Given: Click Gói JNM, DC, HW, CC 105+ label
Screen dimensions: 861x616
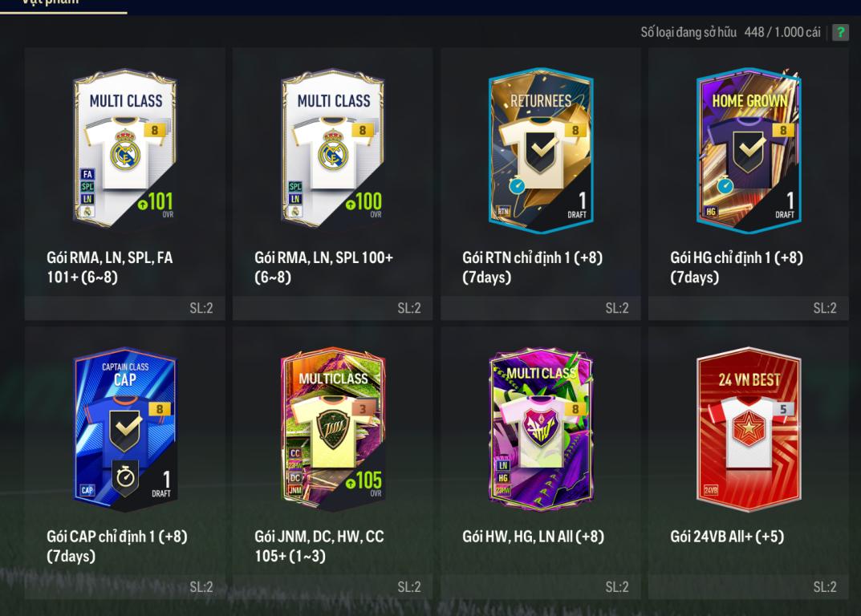Looking at the screenshot, I should 319,545.
